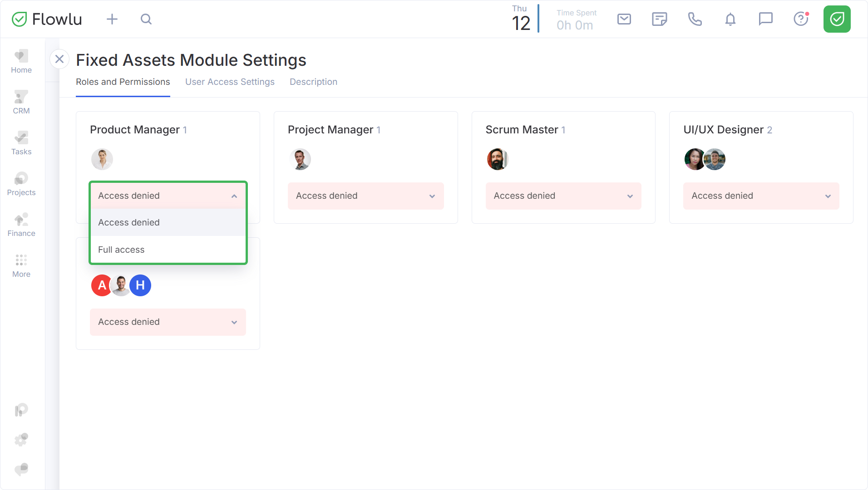Open the notes icon in header
Viewport: 868px width, 490px height.
pyautogui.click(x=659, y=19)
